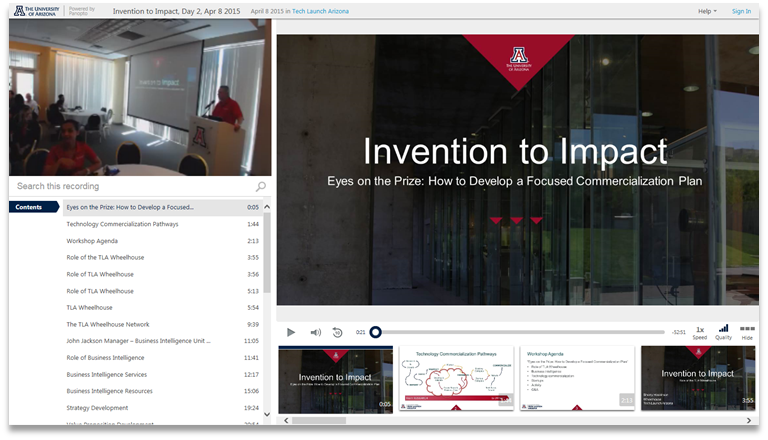Select the Contents tab

coord(33,207)
